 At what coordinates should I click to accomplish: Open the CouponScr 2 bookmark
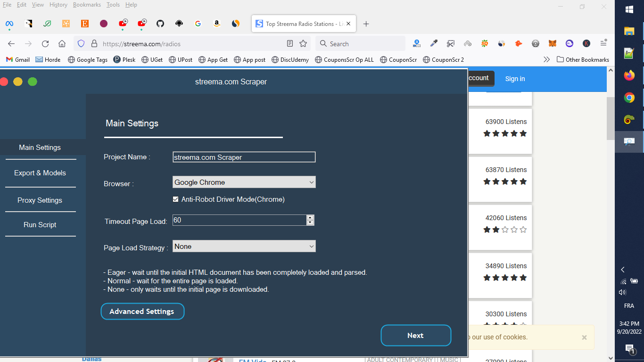[443, 59]
